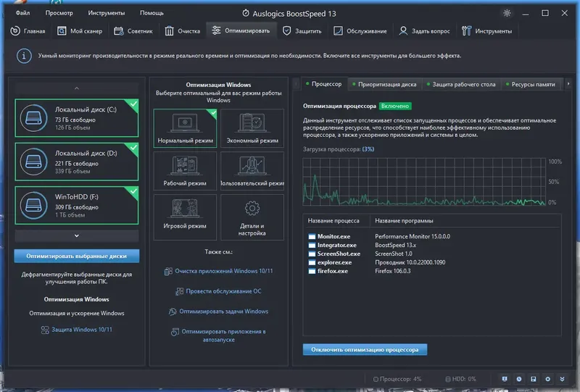Uncheck the WinToHDD (F:) drive
The width and height of the screenshot is (580, 392).
pyautogui.click(x=77, y=205)
